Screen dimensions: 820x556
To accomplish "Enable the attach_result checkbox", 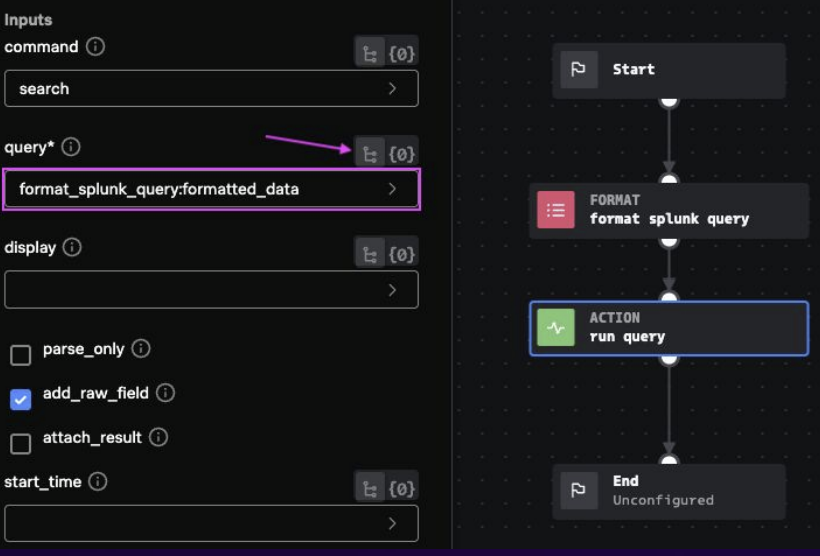I will coord(21,443).
